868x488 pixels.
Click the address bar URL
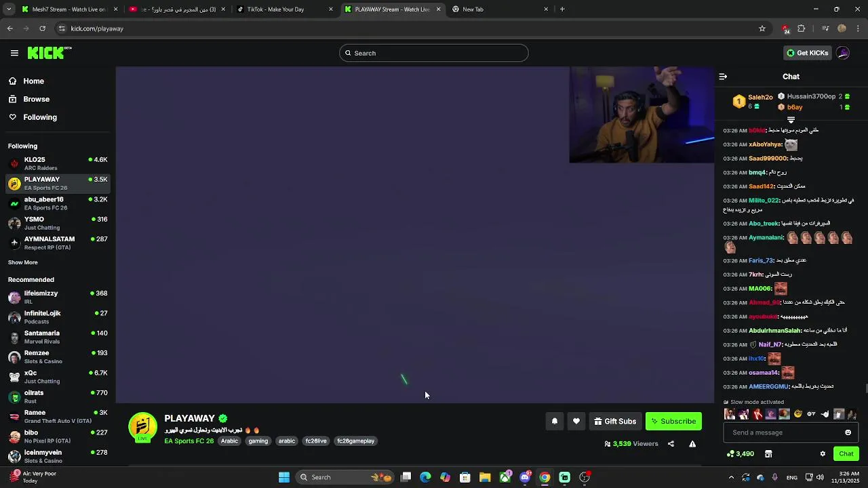[x=97, y=28]
